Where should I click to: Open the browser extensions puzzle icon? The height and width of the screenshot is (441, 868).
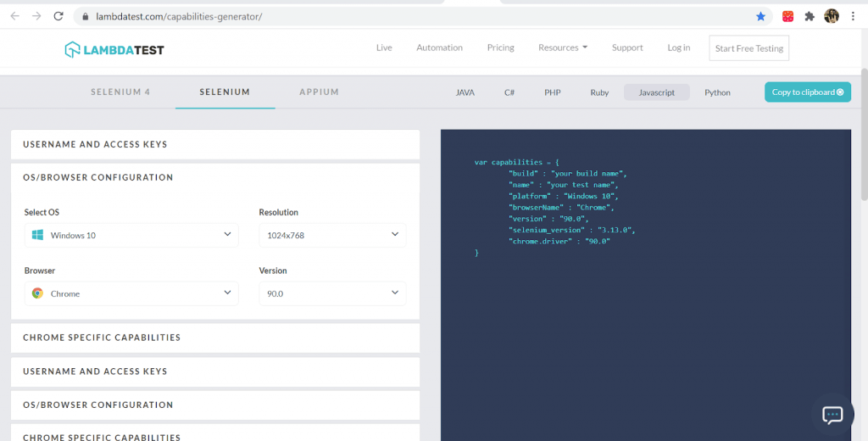coord(810,16)
